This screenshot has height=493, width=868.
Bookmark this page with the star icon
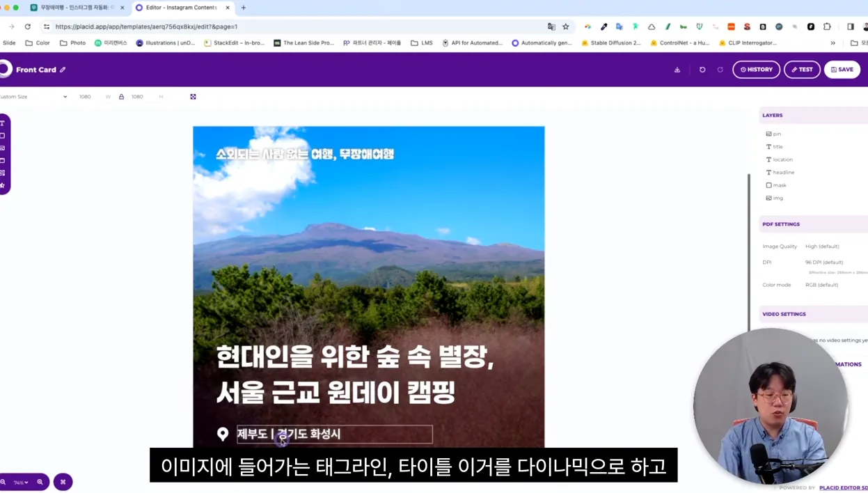click(x=566, y=26)
